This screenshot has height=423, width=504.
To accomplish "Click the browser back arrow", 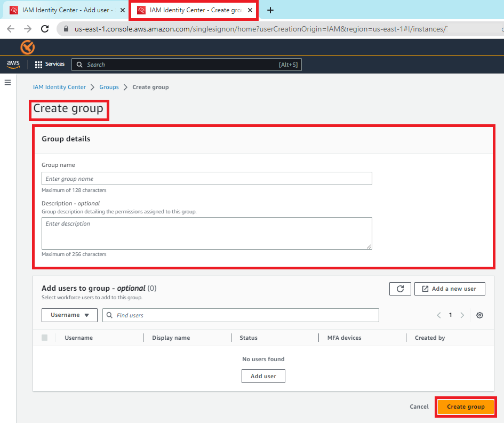I will (x=11, y=29).
